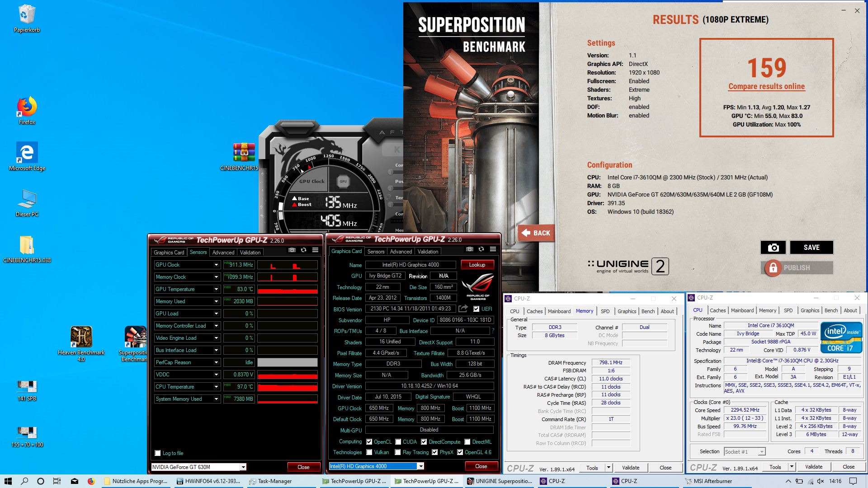Open the notification center in system tray
Screen dimensions: 868x488
853,481
